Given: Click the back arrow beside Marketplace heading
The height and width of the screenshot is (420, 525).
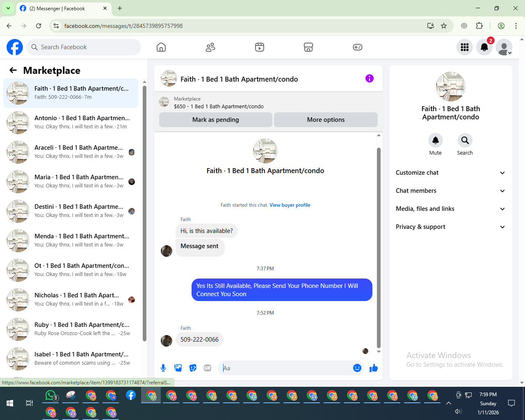Looking at the screenshot, I should coord(13,70).
